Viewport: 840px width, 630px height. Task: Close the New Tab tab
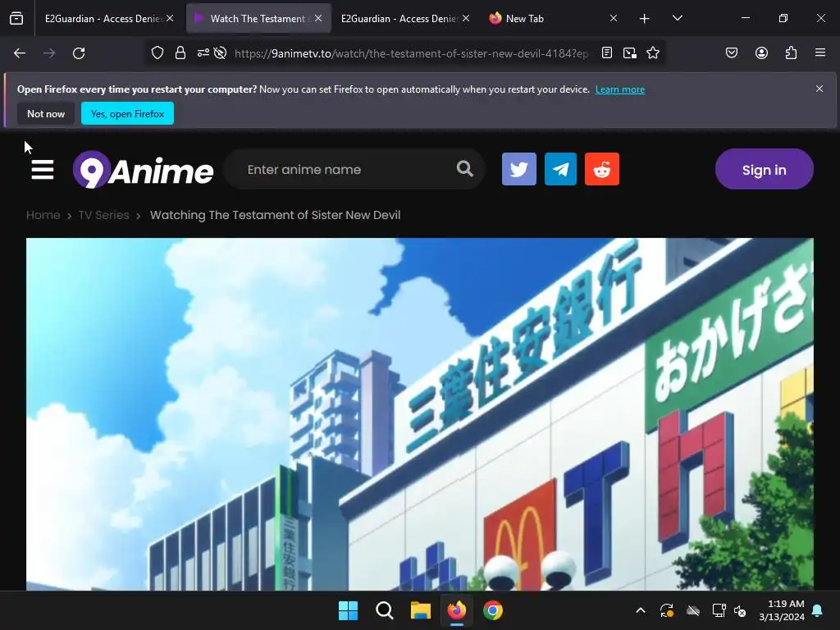point(614,18)
